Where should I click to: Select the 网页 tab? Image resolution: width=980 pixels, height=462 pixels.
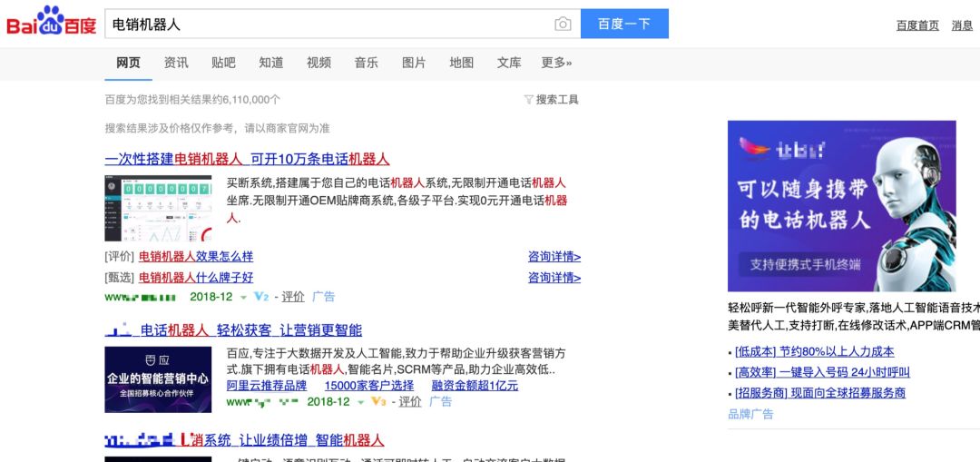(128, 63)
